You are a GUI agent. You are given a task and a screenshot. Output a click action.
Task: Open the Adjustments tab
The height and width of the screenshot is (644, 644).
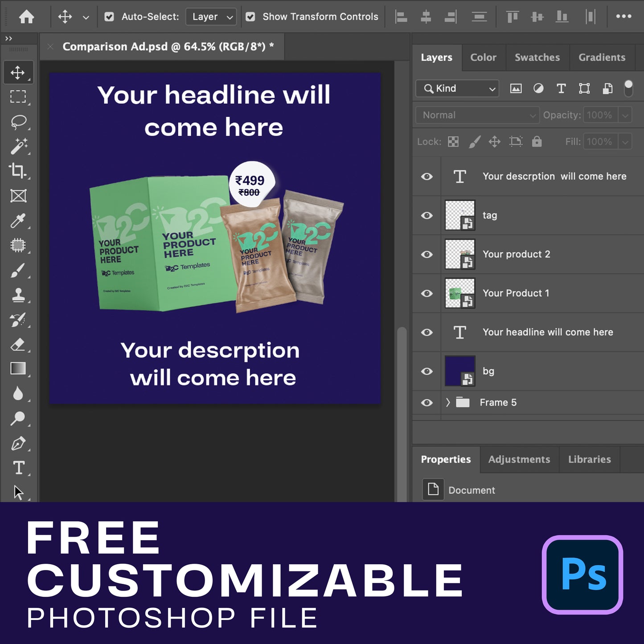(519, 459)
